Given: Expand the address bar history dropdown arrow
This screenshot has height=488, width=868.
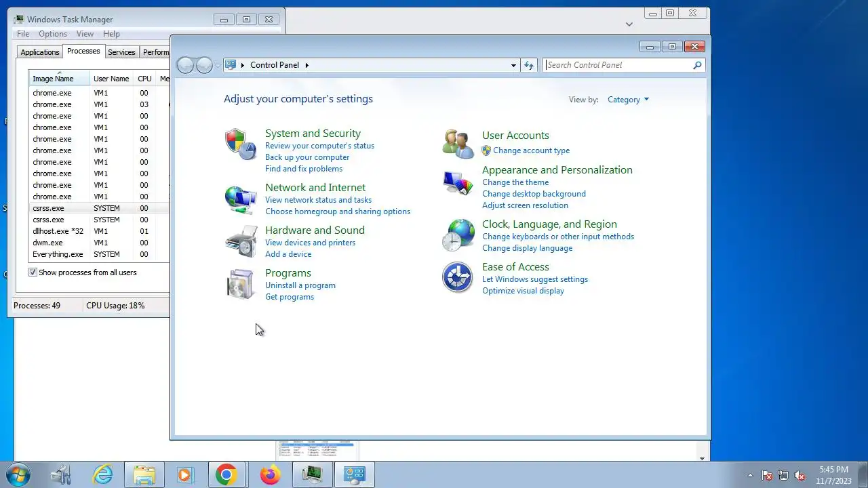Looking at the screenshot, I should coord(513,65).
